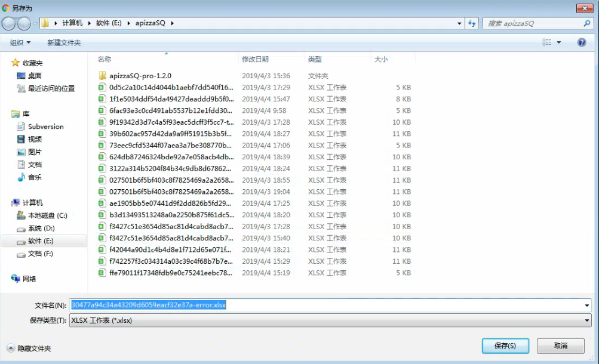Select 收藏夹 in the navigation pane

[27, 63]
